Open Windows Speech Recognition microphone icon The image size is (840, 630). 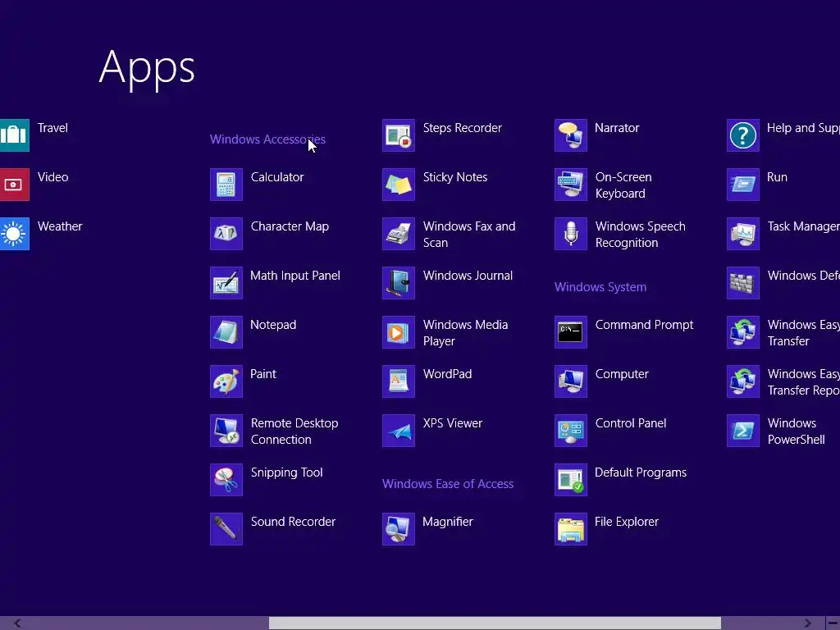coord(571,234)
